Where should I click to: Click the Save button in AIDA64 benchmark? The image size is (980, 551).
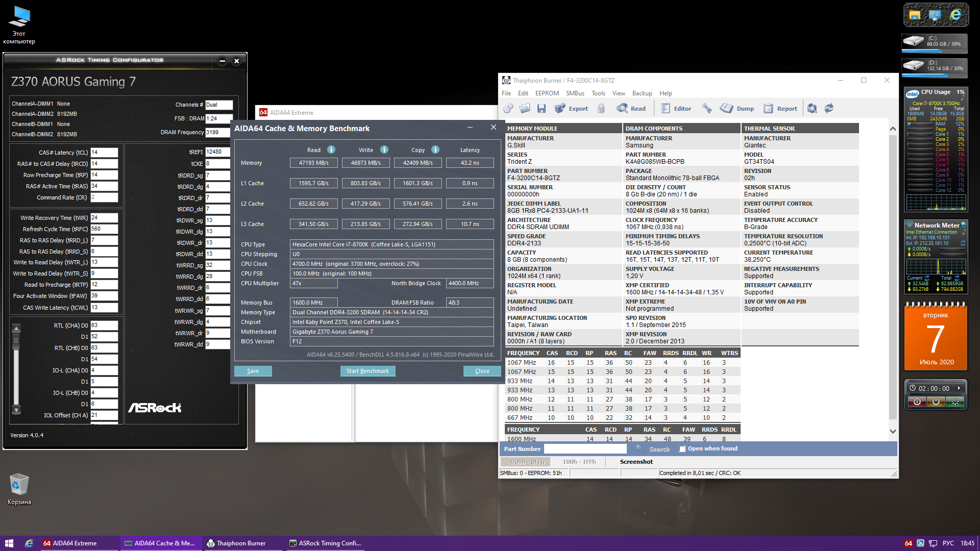(x=253, y=371)
